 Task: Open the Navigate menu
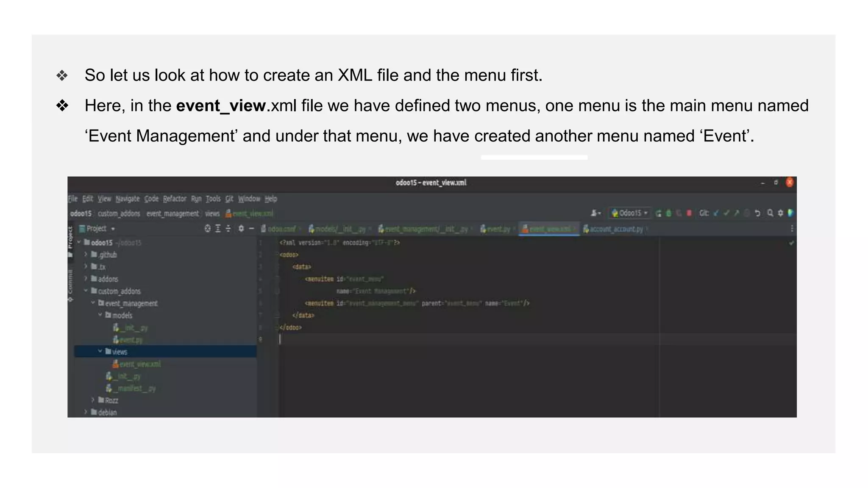coord(127,199)
